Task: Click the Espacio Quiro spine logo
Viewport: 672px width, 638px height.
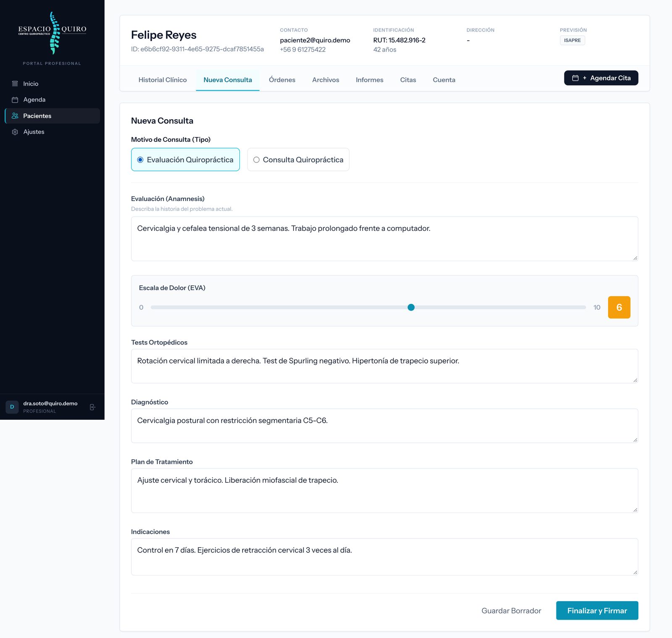Action: click(52, 33)
